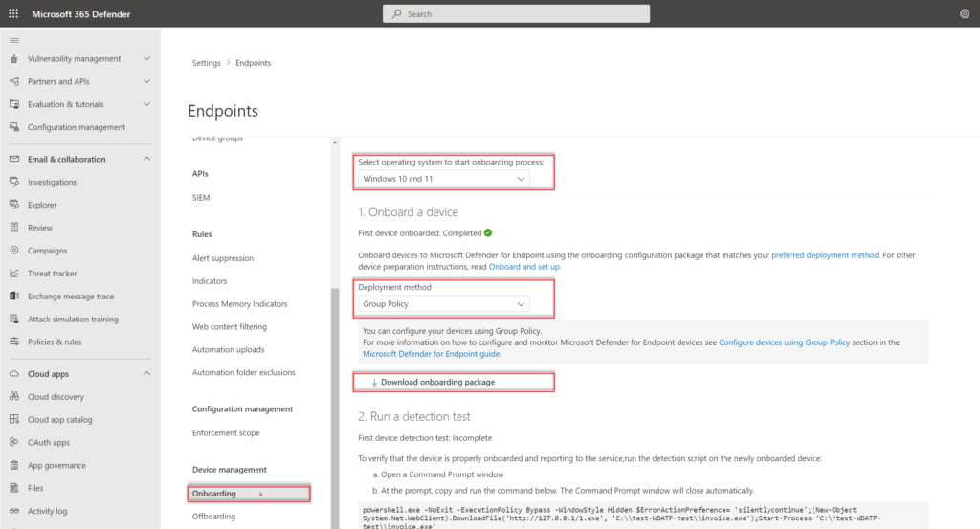Click the Exchange message trace icon
980x529 pixels.
[14, 296]
